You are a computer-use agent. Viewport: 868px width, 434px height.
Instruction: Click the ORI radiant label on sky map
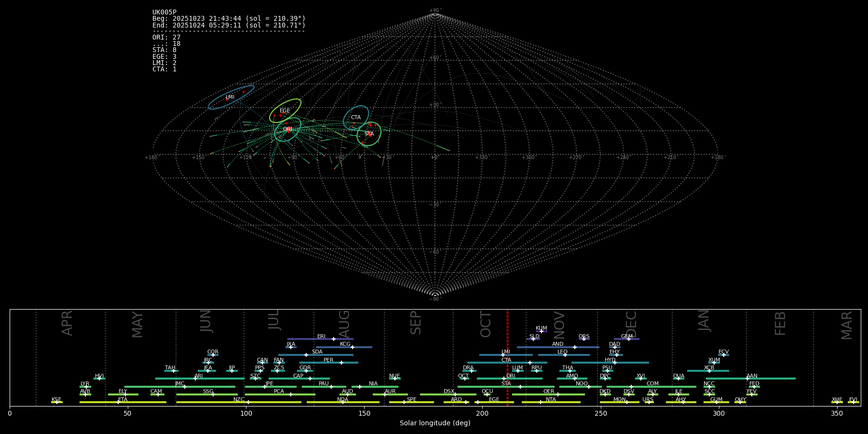point(288,129)
